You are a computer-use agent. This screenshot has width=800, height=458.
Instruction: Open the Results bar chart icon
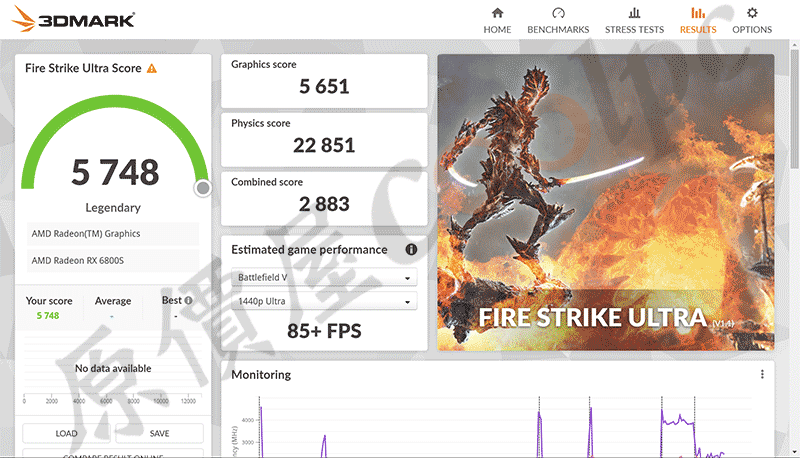698,13
